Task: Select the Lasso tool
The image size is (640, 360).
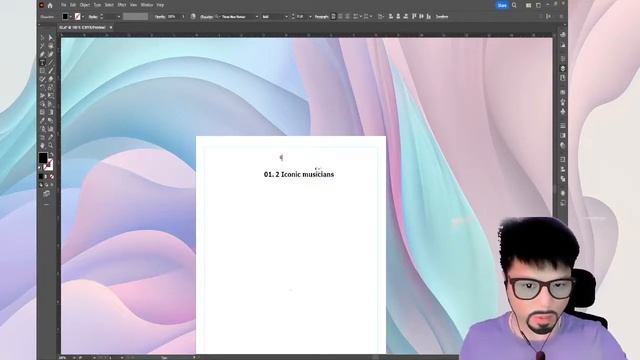Action: tap(51, 46)
